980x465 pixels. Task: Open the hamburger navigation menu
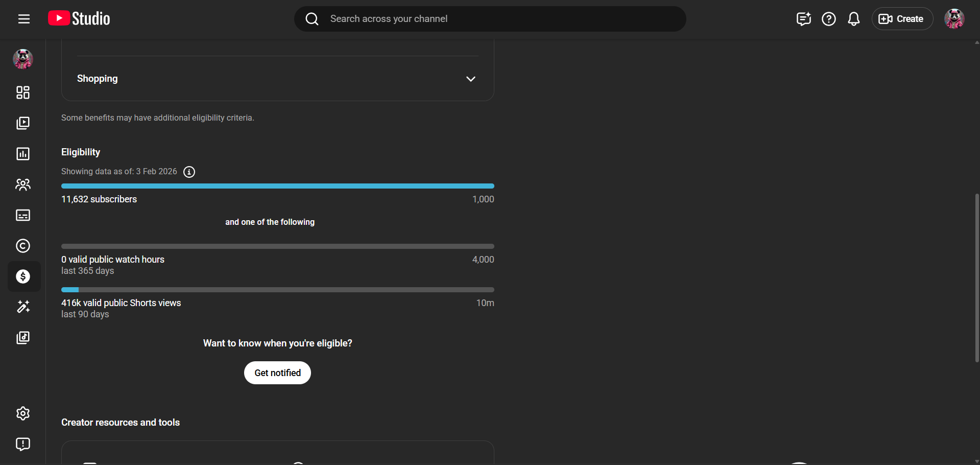(x=23, y=19)
